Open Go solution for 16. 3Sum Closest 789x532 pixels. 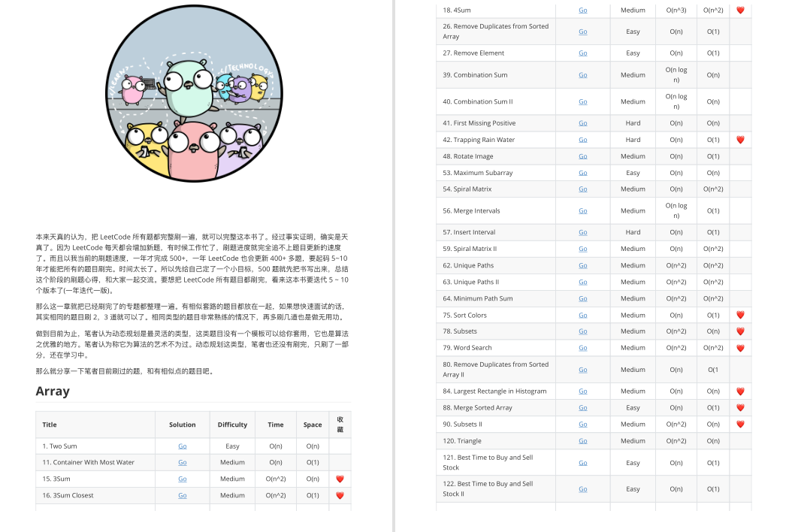tap(182, 495)
